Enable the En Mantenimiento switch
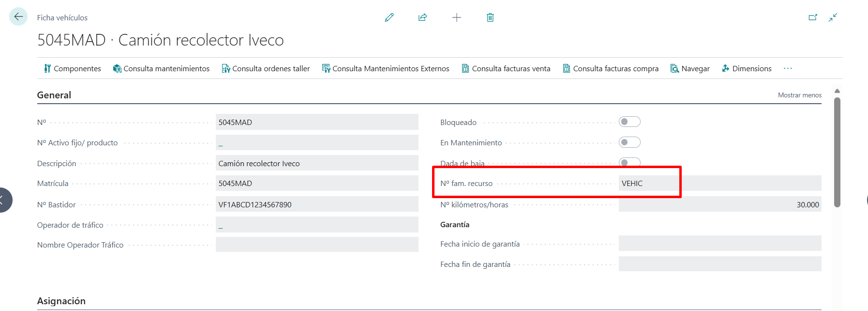Viewport: 868px width, 311px height. [629, 142]
